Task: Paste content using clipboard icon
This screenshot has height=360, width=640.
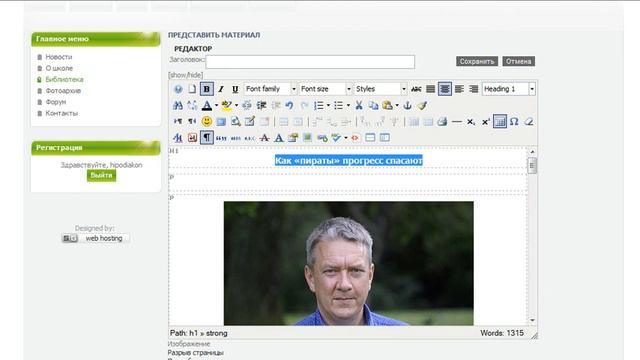Action: point(387,105)
